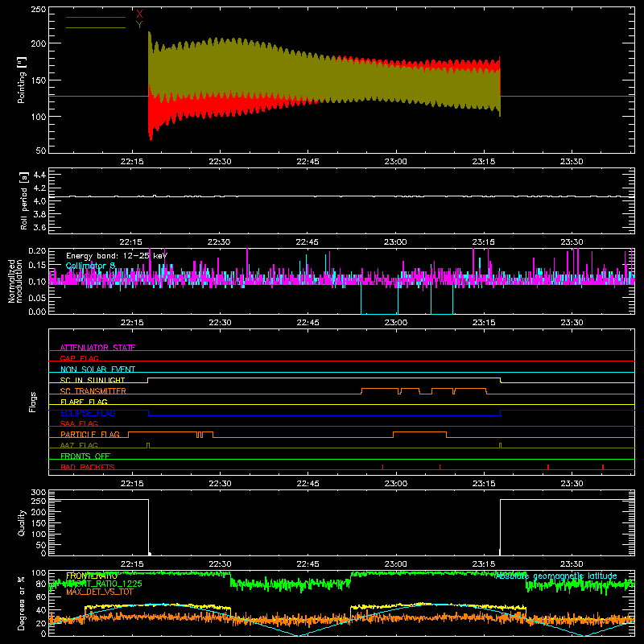This screenshot has height=644, width=644.
Task: Click the 0.05 tick on modulation axis
Action: (x=37, y=297)
